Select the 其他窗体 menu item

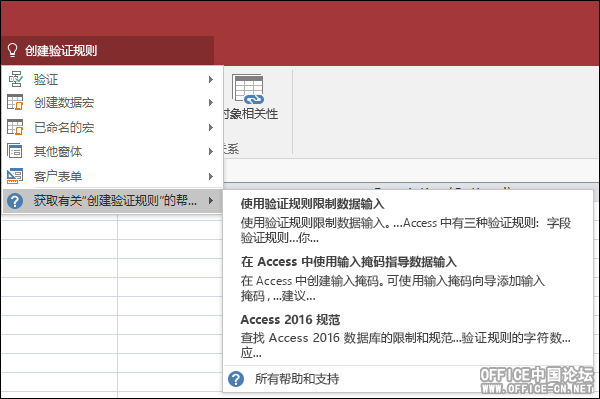[x=112, y=151]
